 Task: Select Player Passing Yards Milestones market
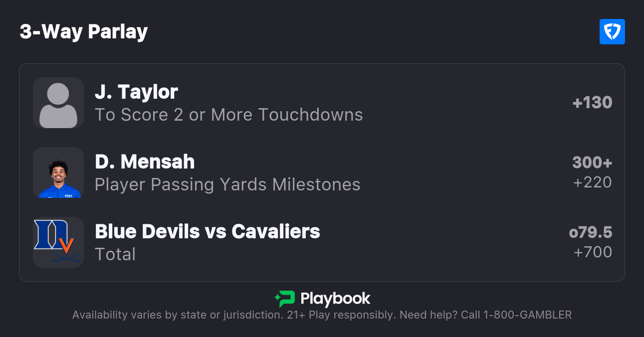(x=227, y=185)
